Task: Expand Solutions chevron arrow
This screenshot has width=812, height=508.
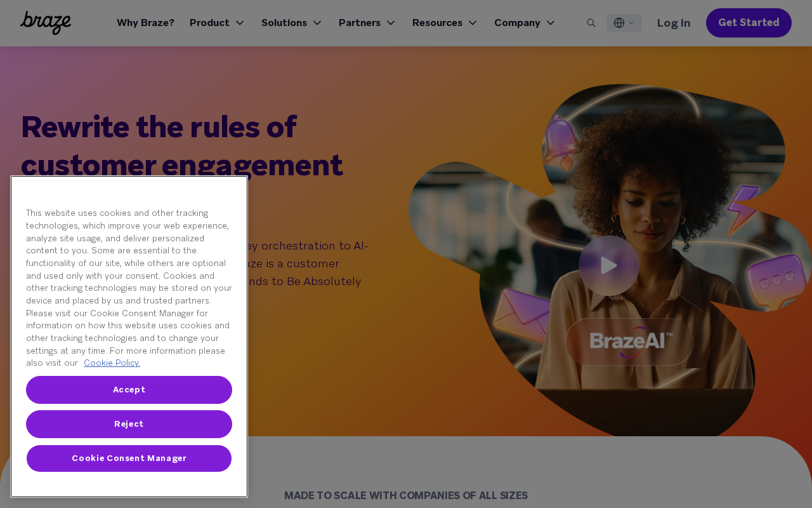Action: [317, 23]
